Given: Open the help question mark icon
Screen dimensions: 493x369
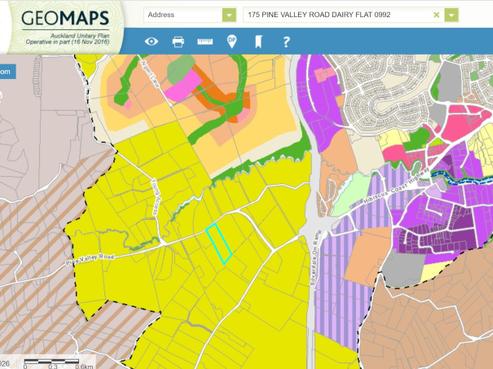Looking at the screenshot, I should tap(286, 42).
